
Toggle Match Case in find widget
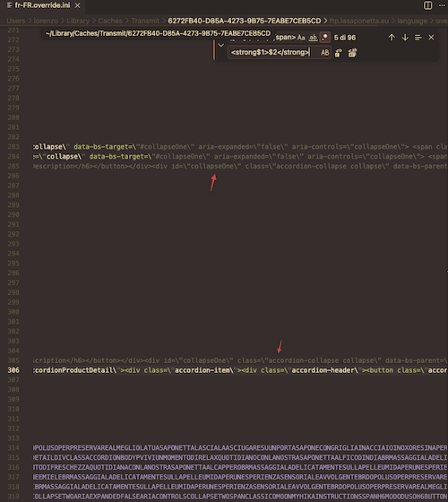(x=301, y=38)
